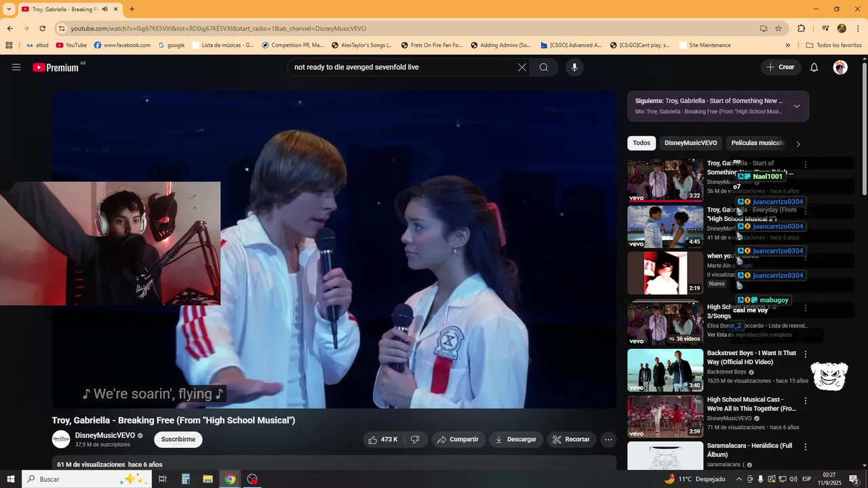This screenshot has width=868, height=488.
Task: Open High School Musical 1-2-3 playlist thumbnail
Action: point(665,323)
